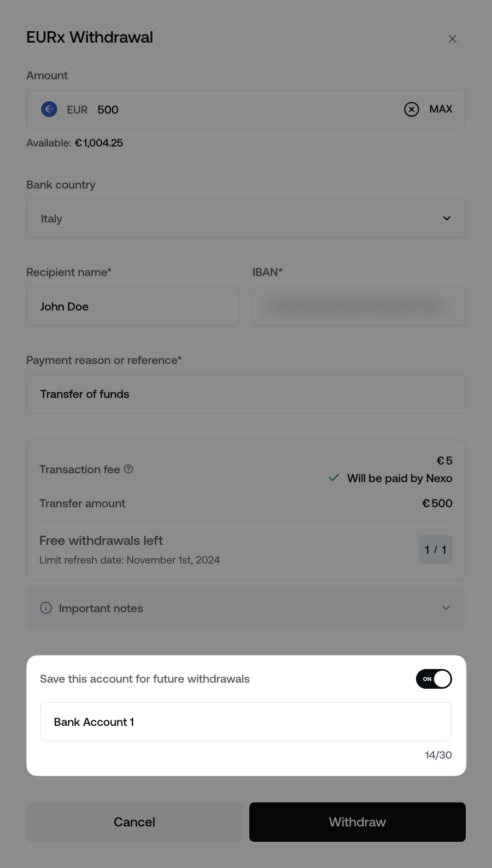Click the checkmark beside Will be paid by Nexo
492x868 pixels.
(x=333, y=478)
